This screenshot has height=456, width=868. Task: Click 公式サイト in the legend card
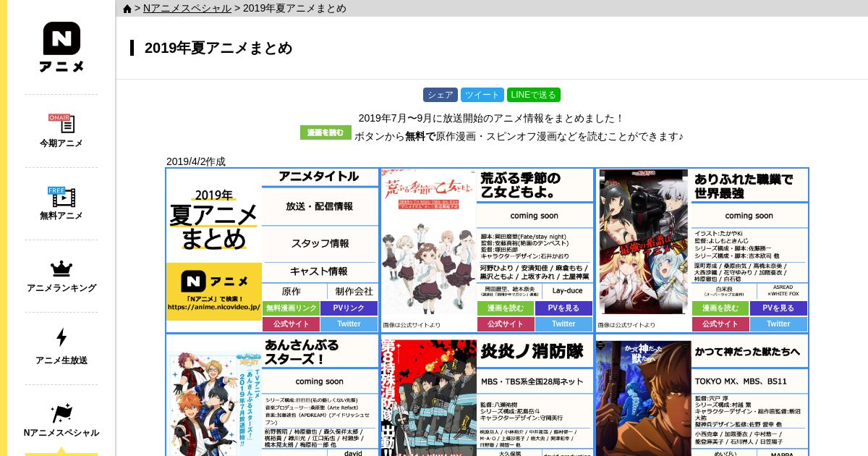292,324
